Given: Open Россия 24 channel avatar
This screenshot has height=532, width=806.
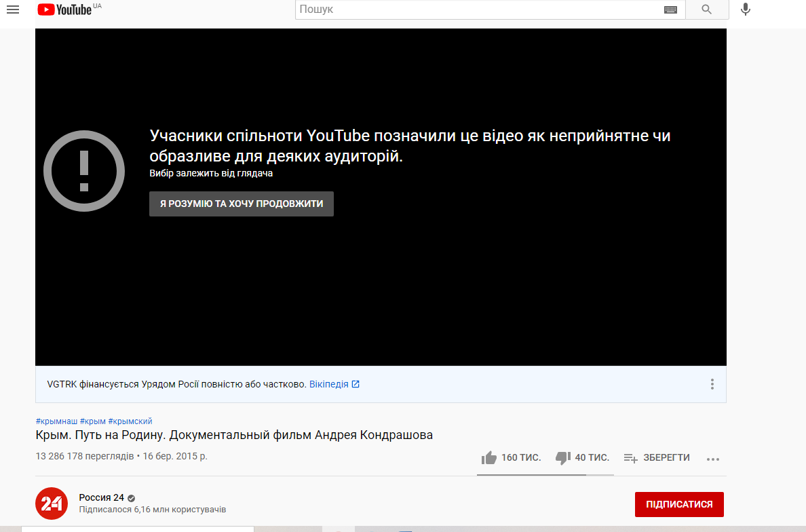Looking at the screenshot, I should click(52, 503).
